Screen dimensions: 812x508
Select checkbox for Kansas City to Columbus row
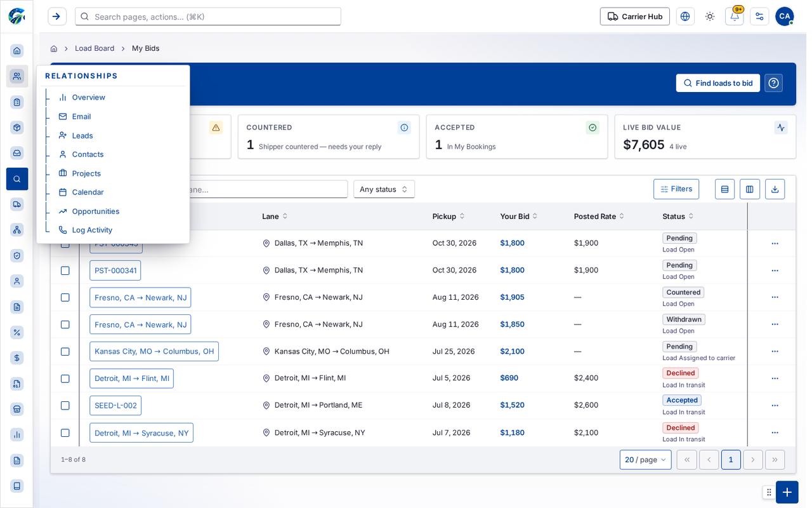point(65,351)
